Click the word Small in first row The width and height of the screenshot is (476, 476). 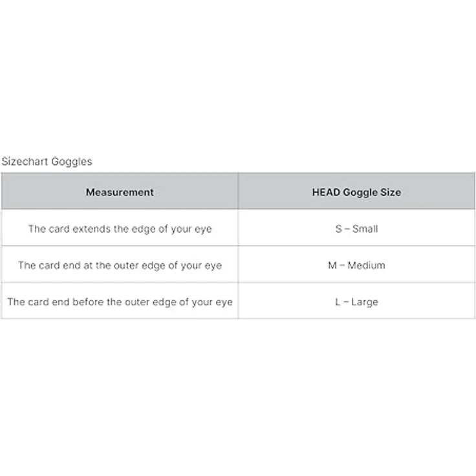[x=365, y=228]
